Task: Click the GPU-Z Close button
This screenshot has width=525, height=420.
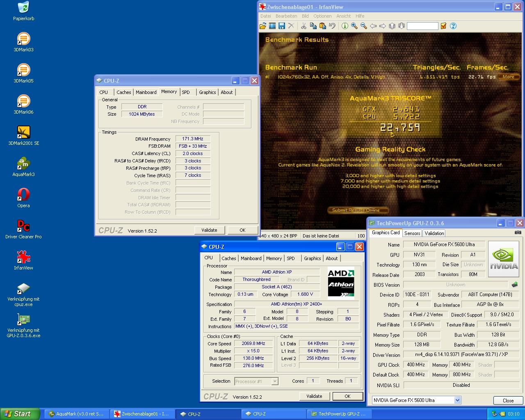Action: coord(508,400)
